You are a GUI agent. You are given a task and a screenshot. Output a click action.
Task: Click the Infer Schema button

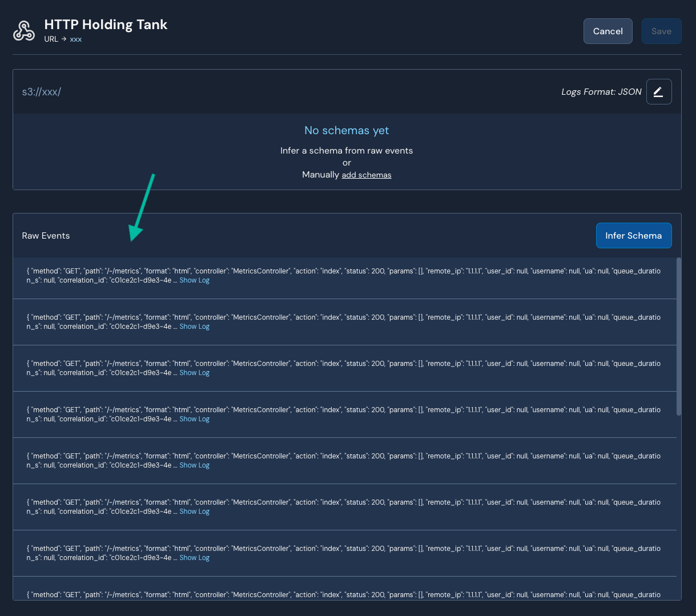(634, 235)
